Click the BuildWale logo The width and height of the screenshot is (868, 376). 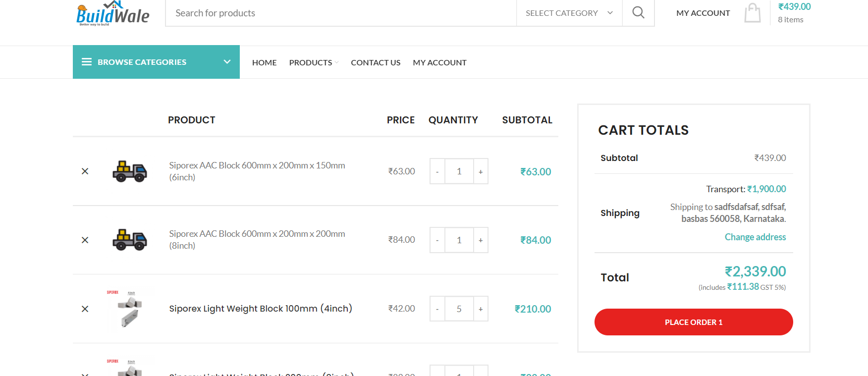(113, 13)
